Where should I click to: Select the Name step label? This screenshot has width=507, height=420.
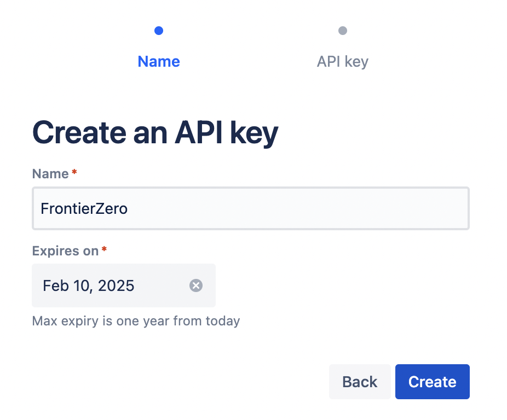pos(159,61)
